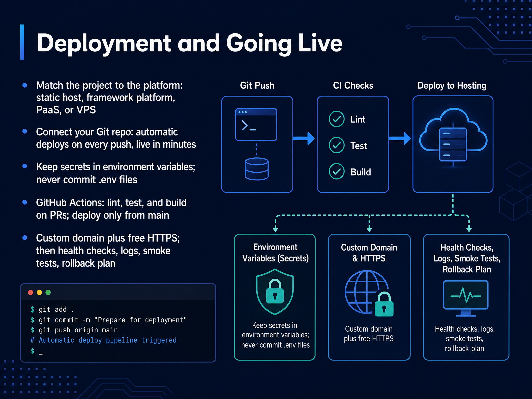Screen dimensions: 532x399
Task: Click the terminal window icon under Git Push
Action: (x=256, y=124)
